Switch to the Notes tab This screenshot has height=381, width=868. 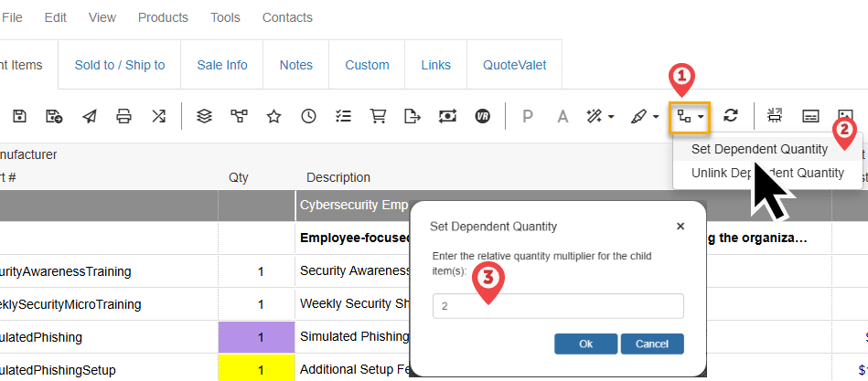296,65
